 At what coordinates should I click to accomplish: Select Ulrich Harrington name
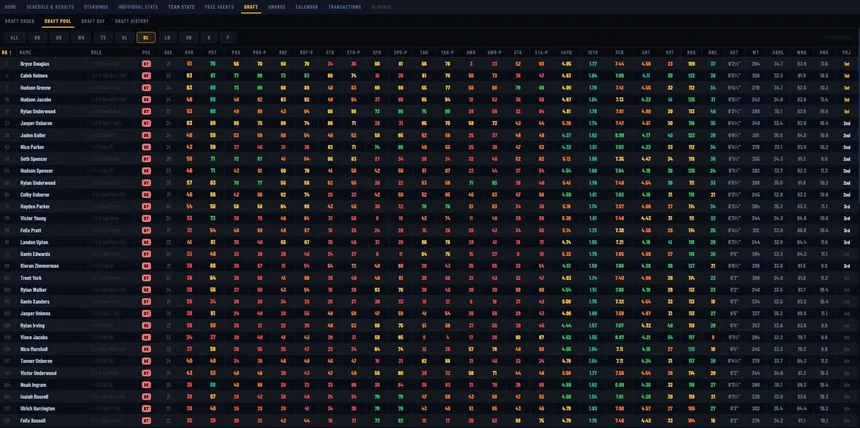pos(37,409)
